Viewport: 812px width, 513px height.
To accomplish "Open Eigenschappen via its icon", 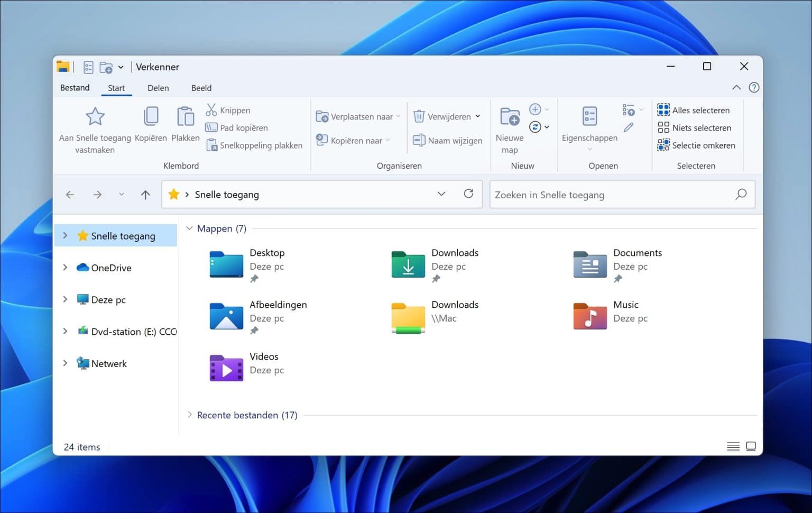I will [x=588, y=116].
